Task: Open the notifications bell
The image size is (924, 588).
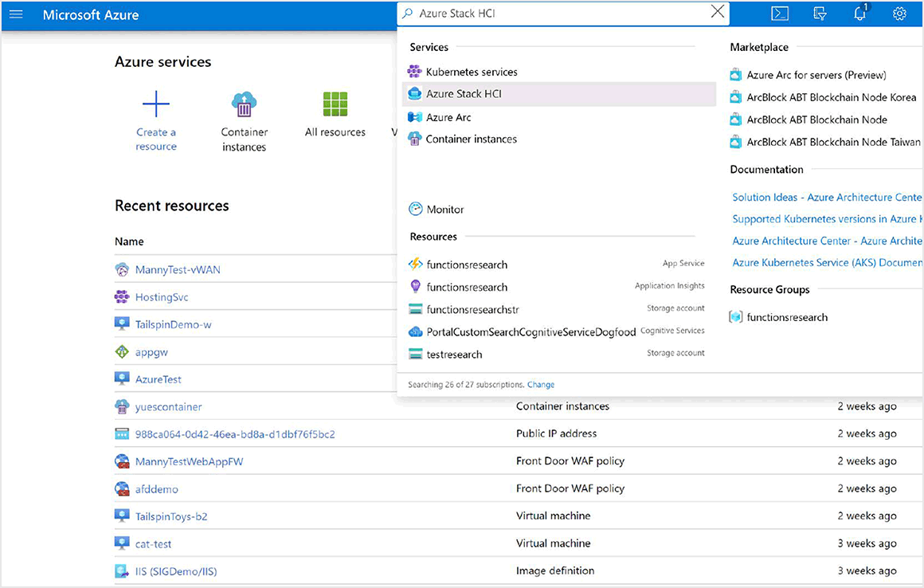Action: (x=859, y=14)
